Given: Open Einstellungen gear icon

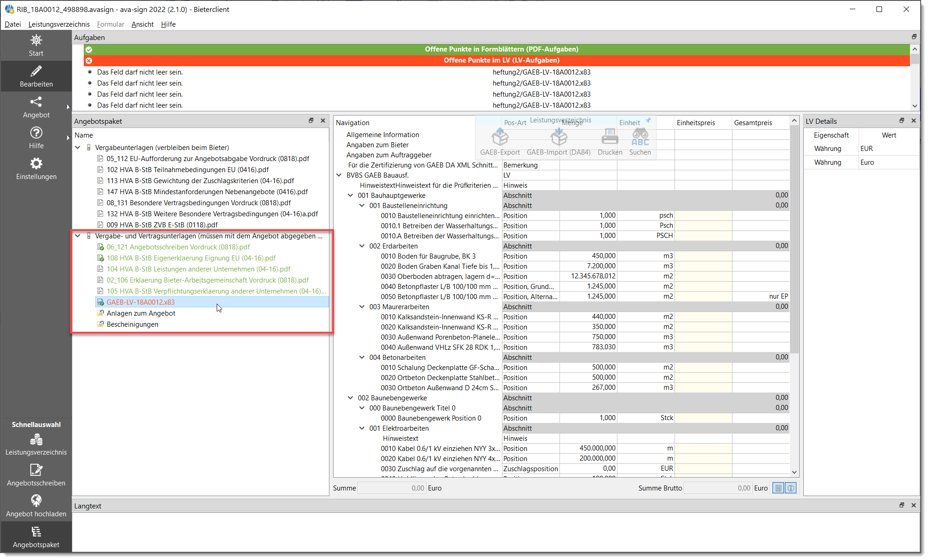Looking at the screenshot, I should tap(36, 163).
